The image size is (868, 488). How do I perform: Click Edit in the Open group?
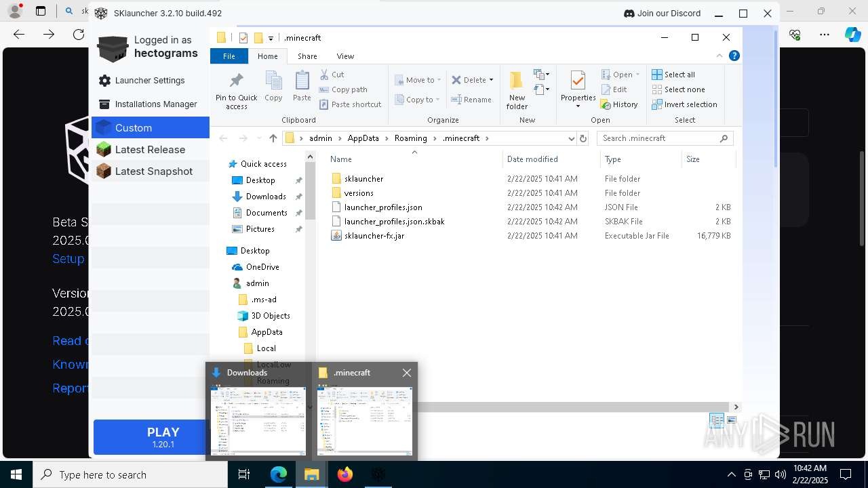614,89
